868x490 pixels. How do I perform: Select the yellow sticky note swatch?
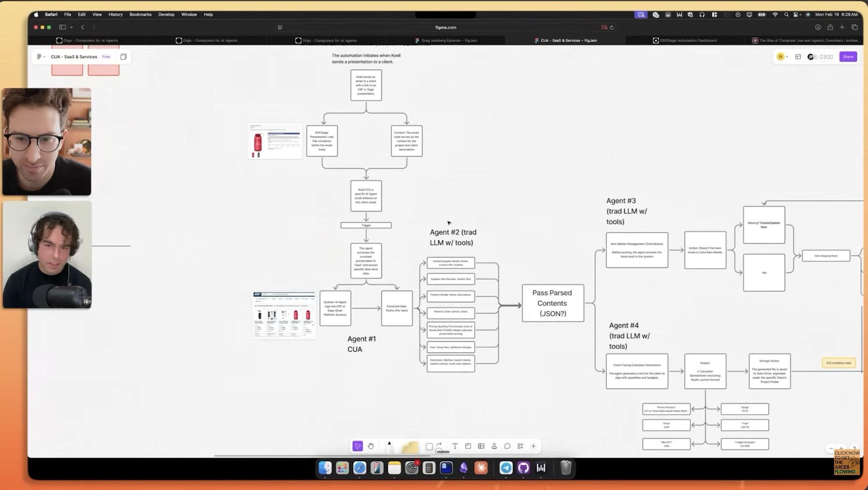(x=410, y=447)
